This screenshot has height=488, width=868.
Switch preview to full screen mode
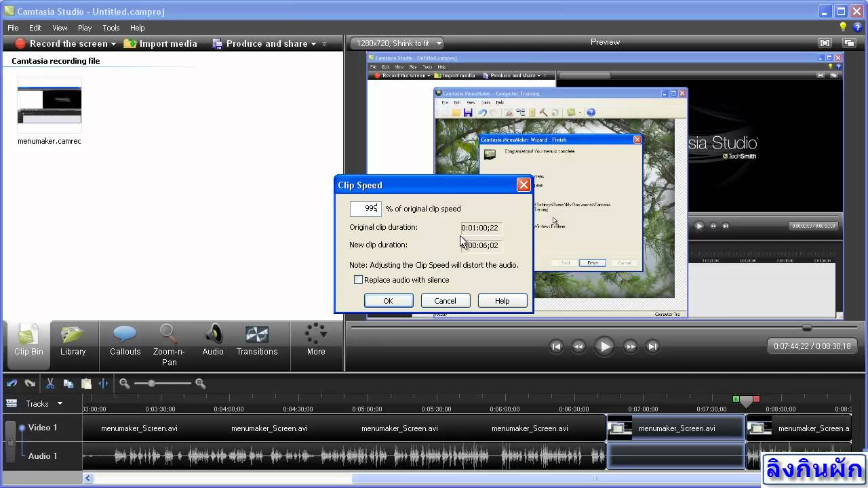pyautogui.click(x=825, y=43)
